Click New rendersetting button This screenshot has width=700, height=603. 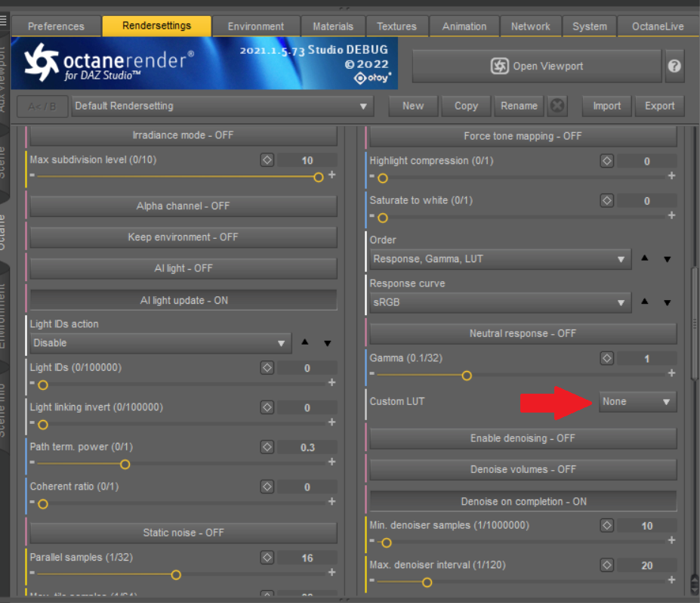pos(413,107)
